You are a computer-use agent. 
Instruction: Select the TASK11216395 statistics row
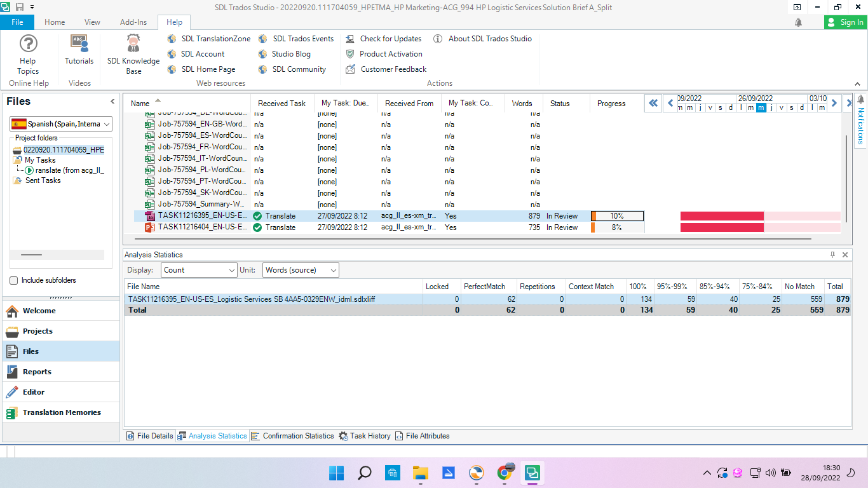(487, 299)
